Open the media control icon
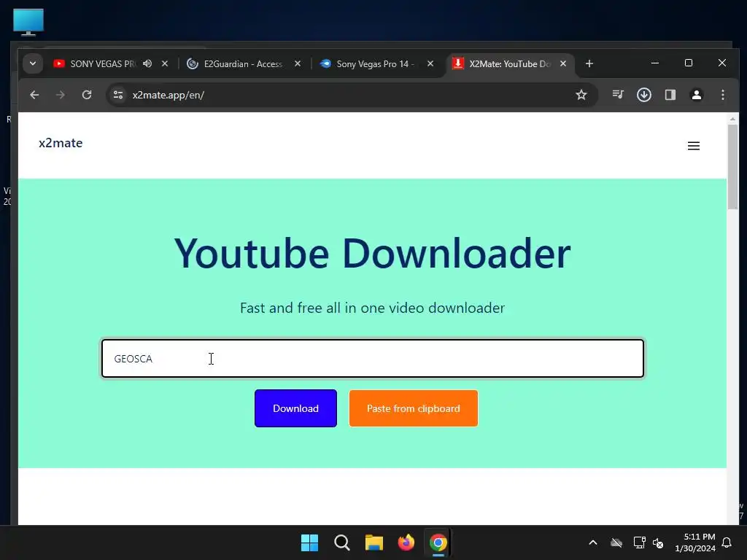The image size is (747, 560). (x=618, y=95)
